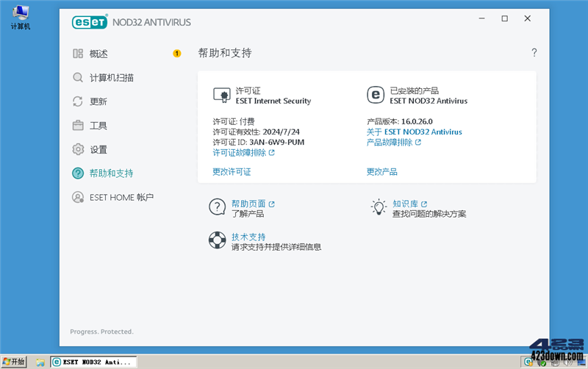
Task: Click the lifebuoy icon for 技术支持
Action: pos(218,240)
